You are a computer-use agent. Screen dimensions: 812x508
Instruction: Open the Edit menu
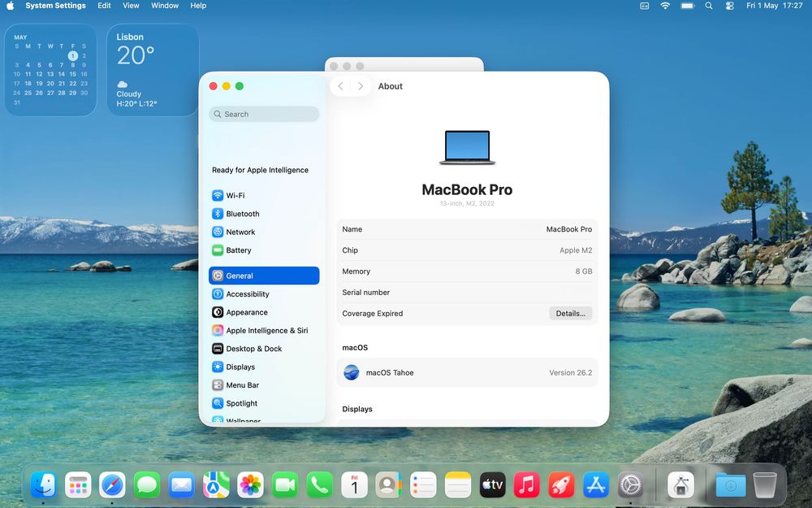pyautogui.click(x=104, y=6)
